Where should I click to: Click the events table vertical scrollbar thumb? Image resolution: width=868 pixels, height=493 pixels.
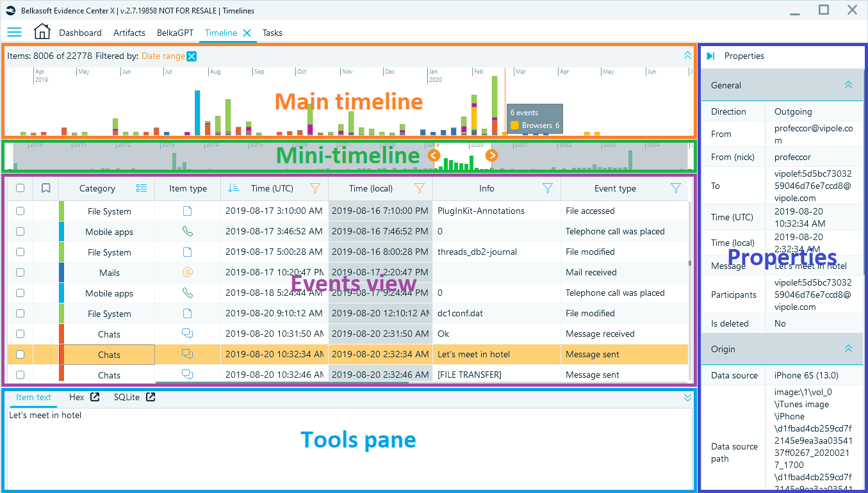690,263
